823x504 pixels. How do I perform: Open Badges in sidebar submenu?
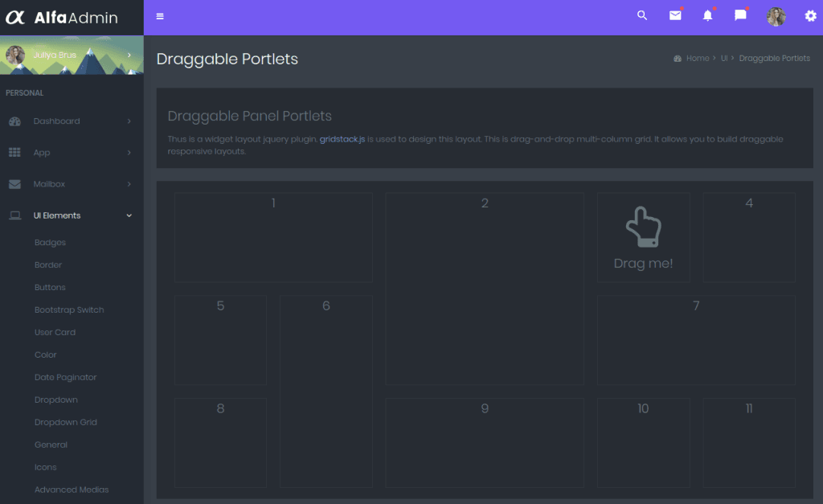(x=50, y=243)
